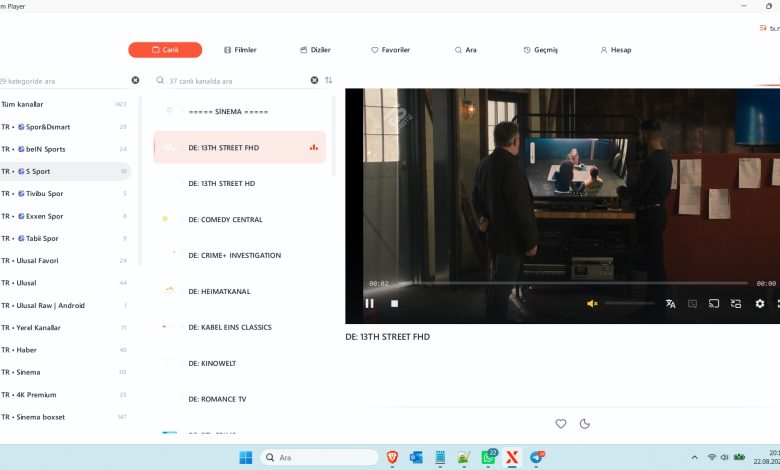Screen dimensions: 780x470
Task: Click magnifier icon in channel search
Action: 160,80
